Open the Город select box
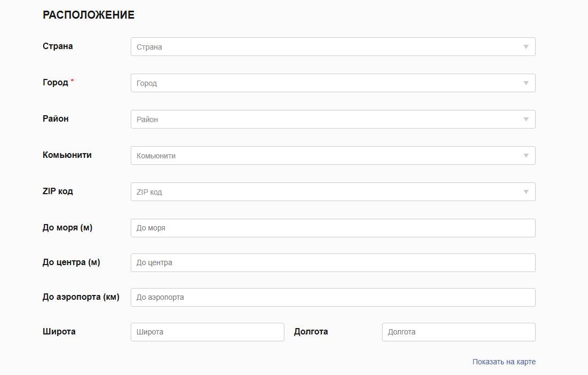 pyautogui.click(x=333, y=83)
